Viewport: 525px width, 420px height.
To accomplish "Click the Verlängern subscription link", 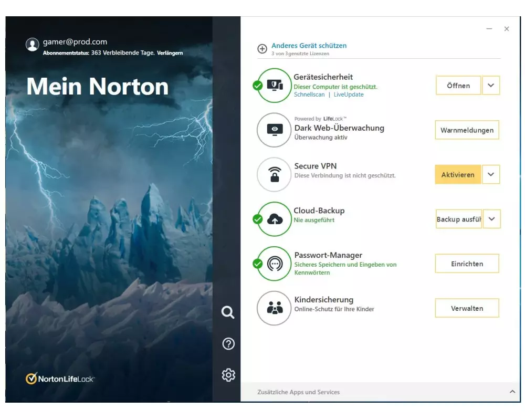I will pos(170,53).
